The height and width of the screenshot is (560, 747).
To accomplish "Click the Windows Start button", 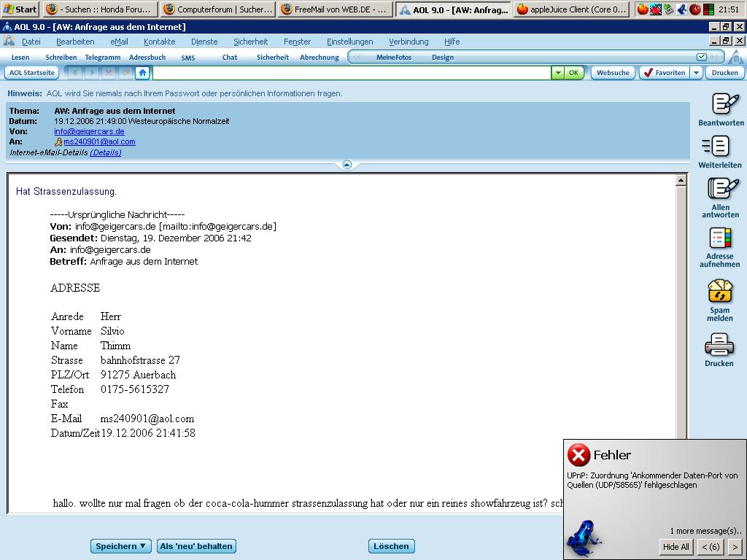I will [20, 9].
